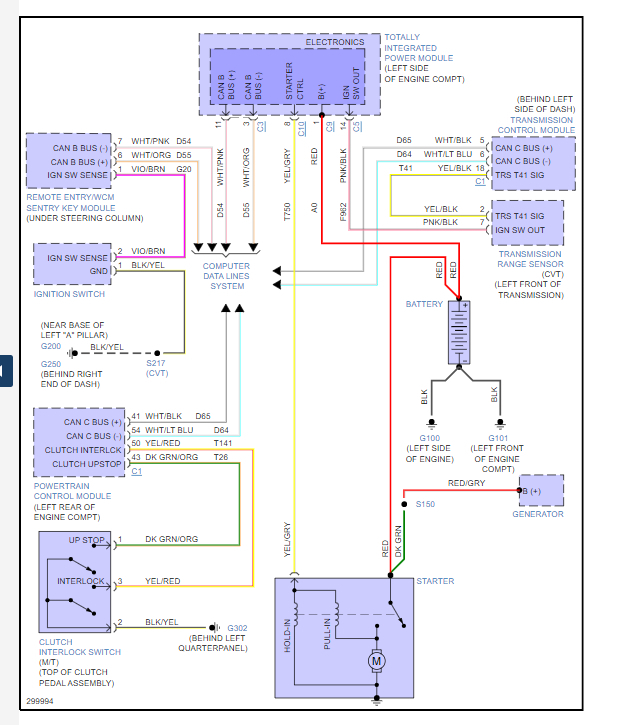Image resolution: width=632 pixels, height=725 pixels.
Task: Click the side panel arrow tab
Action: point(6,371)
